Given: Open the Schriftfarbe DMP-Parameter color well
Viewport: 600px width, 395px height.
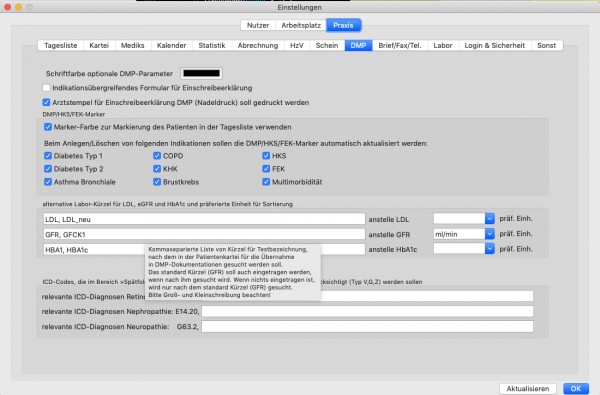Looking at the screenshot, I should [201, 73].
